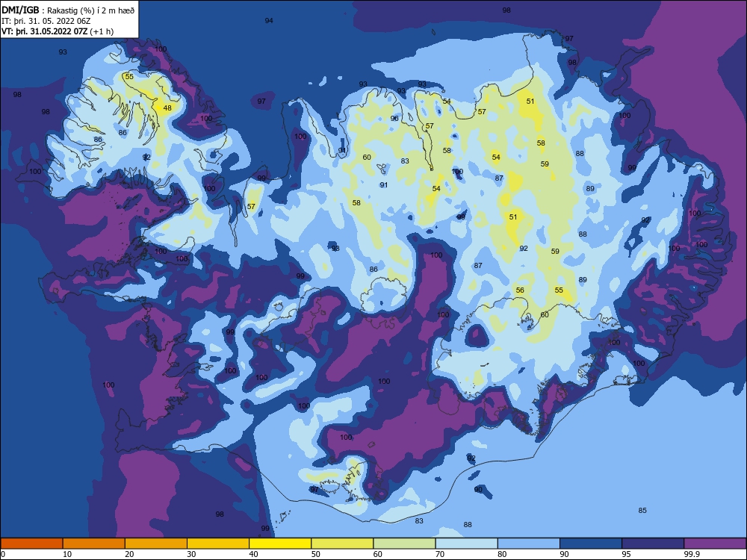Pick the pale blue 70–80 legend swatch
This screenshot has width=747, height=560.
coord(467,544)
